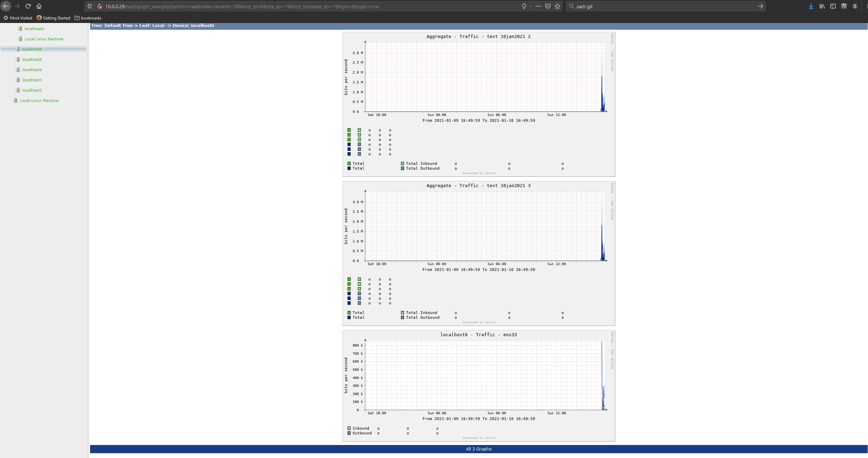The image size is (868, 458).
Task: Open the sidebar toggle icon
Action: click(x=833, y=6)
